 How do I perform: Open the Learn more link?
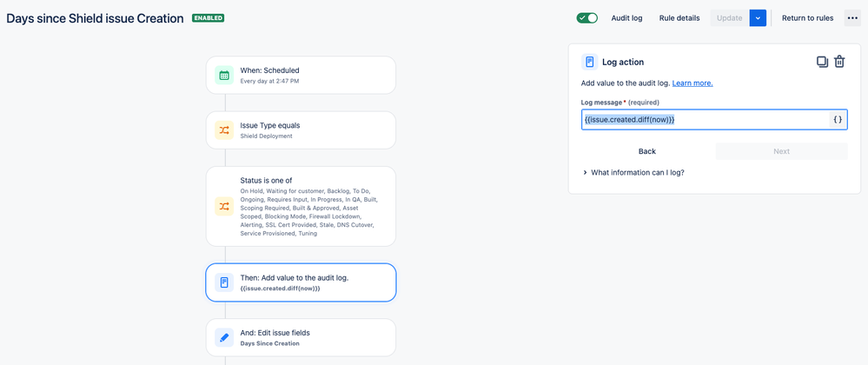tap(692, 83)
